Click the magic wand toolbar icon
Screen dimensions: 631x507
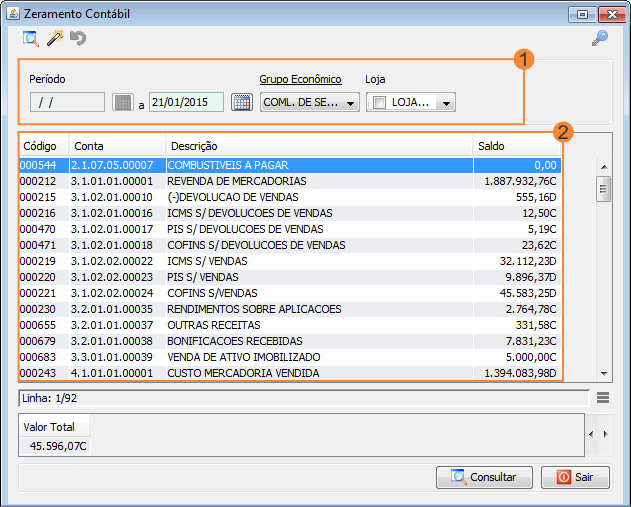pyautogui.click(x=55, y=38)
